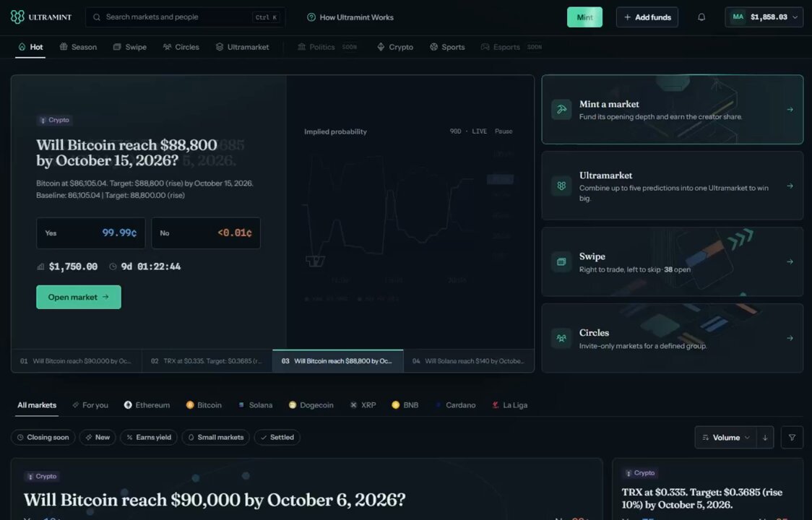The height and width of the screenshot is (520, 812).
Task: Click the Ultramint logo icon
Action: tap(17, 17)
